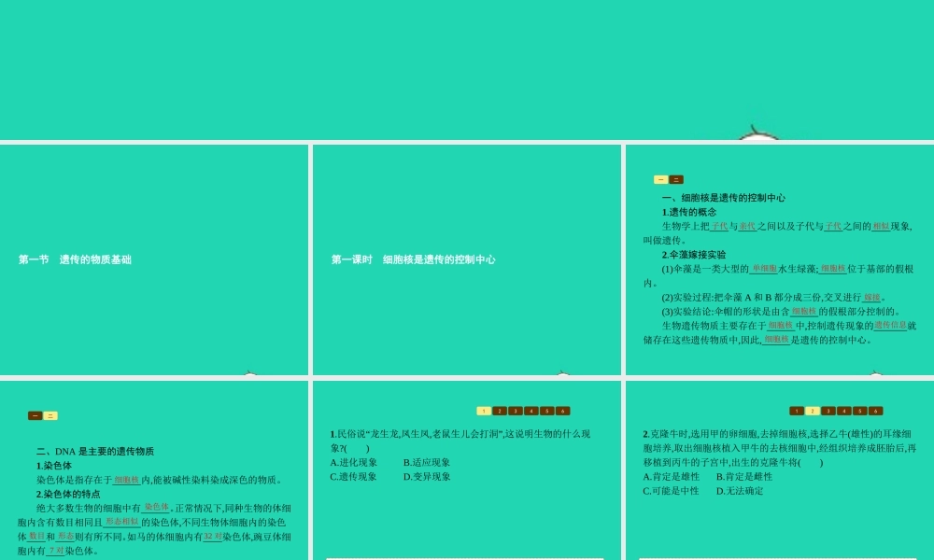Click answer option D.变异现象
This screenshot has width=934, height=560.
[x=427, y=477]
